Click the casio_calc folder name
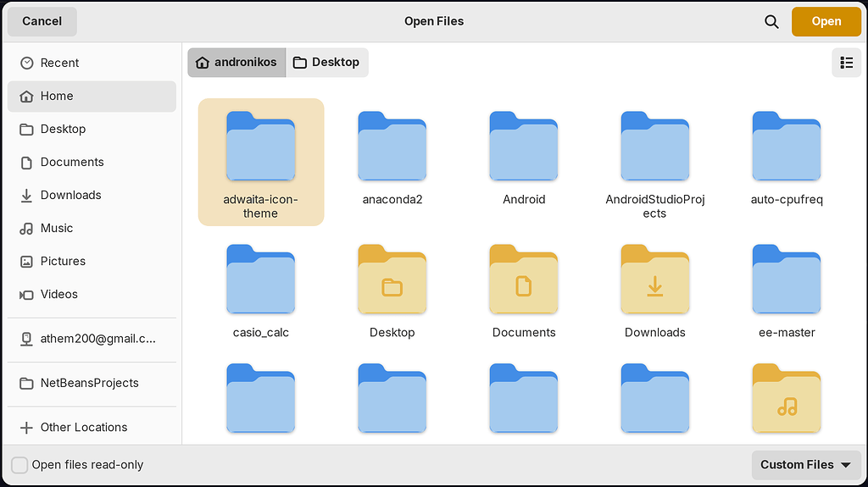Viewport: 868px width, 487px height. 261,333
